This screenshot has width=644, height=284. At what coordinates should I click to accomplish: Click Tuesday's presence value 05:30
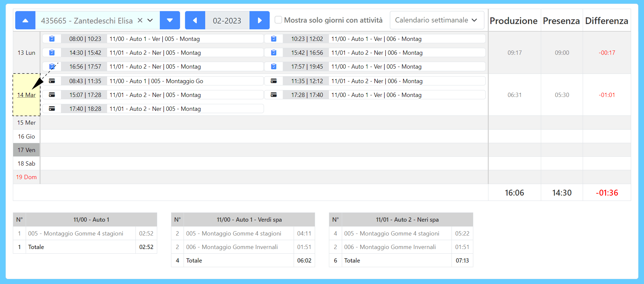562,95
